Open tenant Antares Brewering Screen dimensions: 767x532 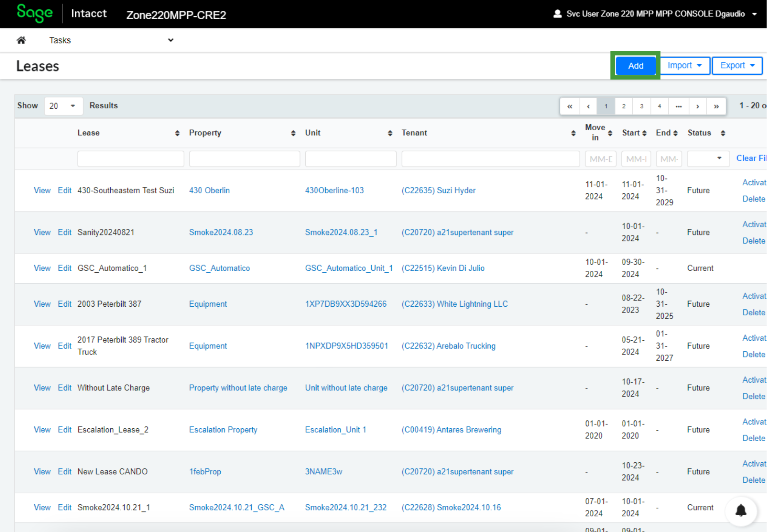(x=451, y=430)
